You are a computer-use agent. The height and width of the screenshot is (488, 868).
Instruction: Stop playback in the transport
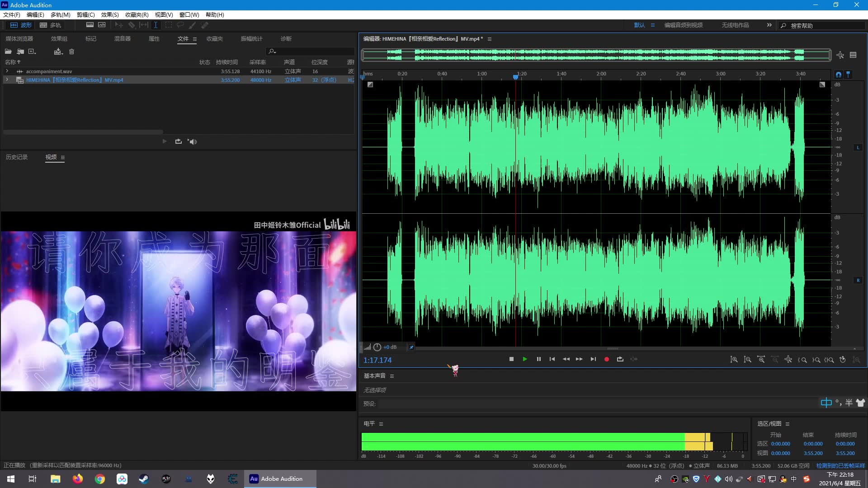coord(511,360)
